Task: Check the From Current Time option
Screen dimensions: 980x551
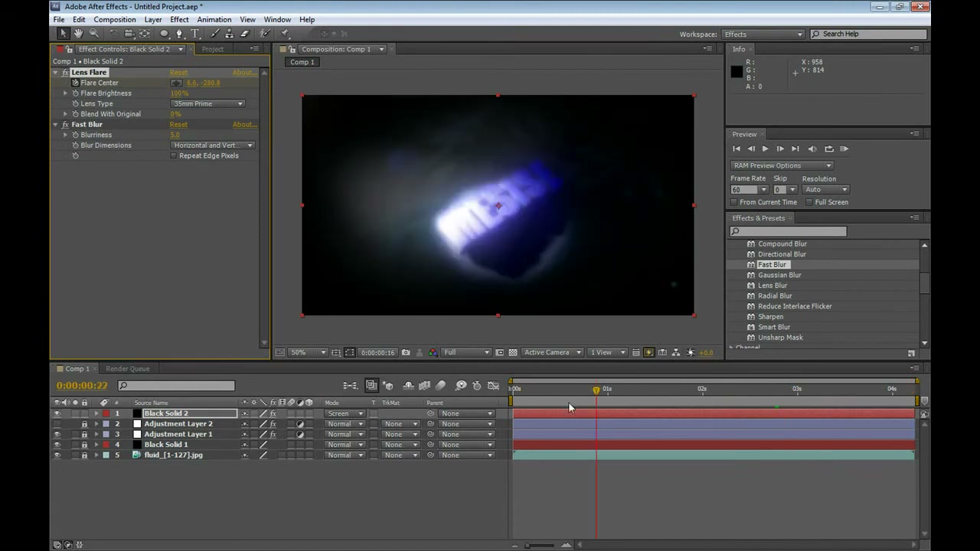Action: [733, 202]
